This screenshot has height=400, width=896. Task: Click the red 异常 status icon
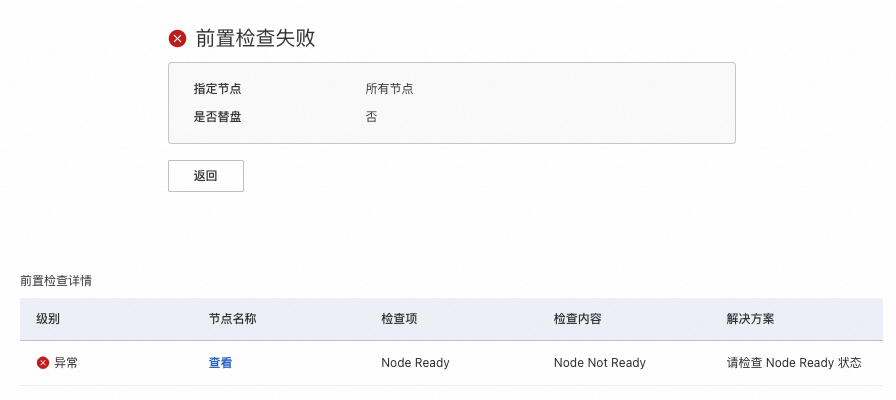click(x=43, y=363)
